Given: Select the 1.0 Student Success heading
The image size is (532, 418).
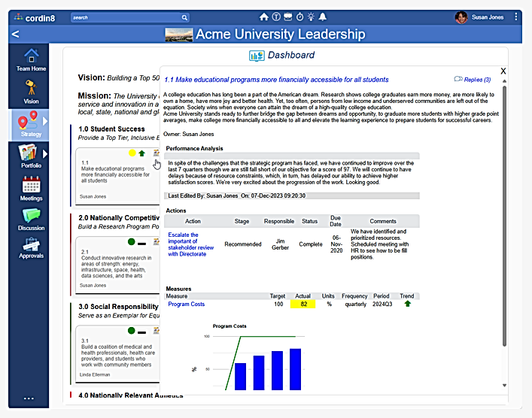Looking at the screenshot, I should coord(111,129).
